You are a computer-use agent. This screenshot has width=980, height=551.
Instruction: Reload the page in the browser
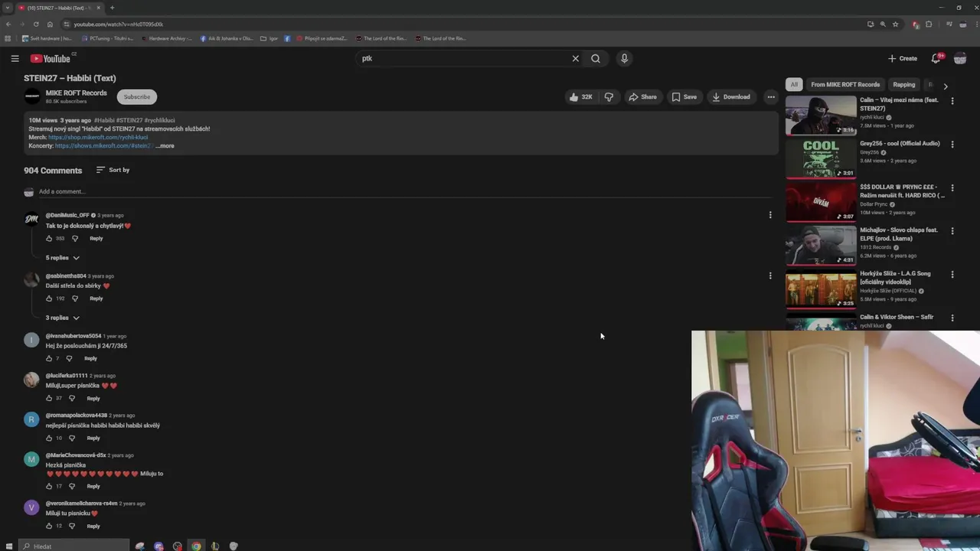tap(36, 24)
